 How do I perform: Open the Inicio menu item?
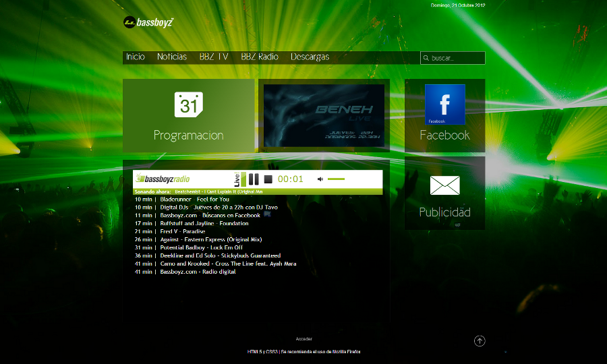click(x=136, y=57)
